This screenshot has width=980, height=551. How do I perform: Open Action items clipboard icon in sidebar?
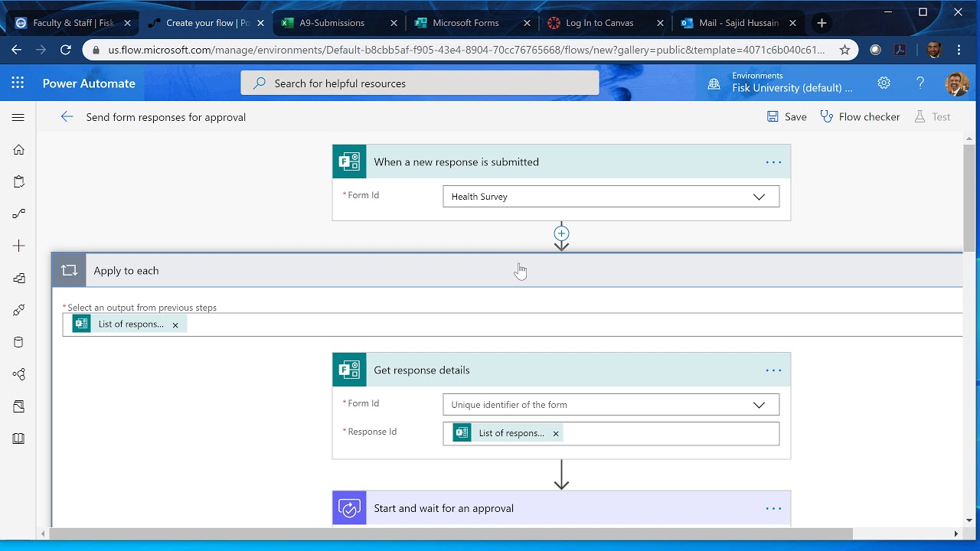(x=18, y=181)
